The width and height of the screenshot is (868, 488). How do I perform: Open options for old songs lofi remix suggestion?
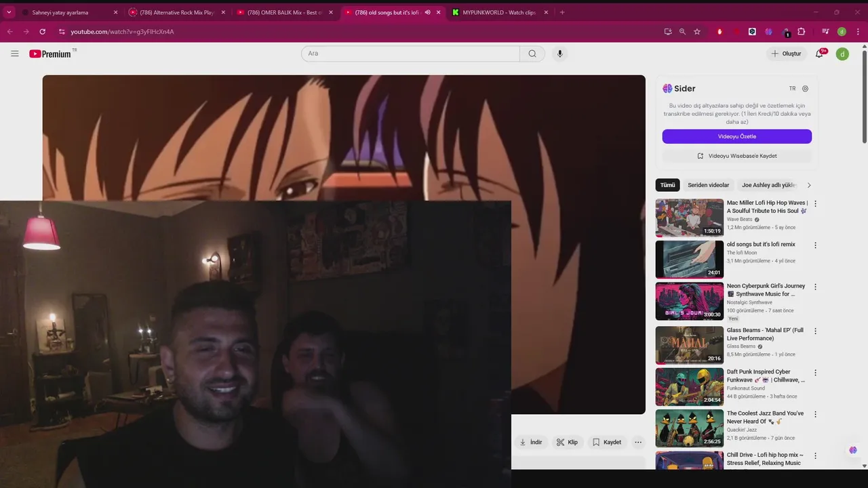pos(815,245)
